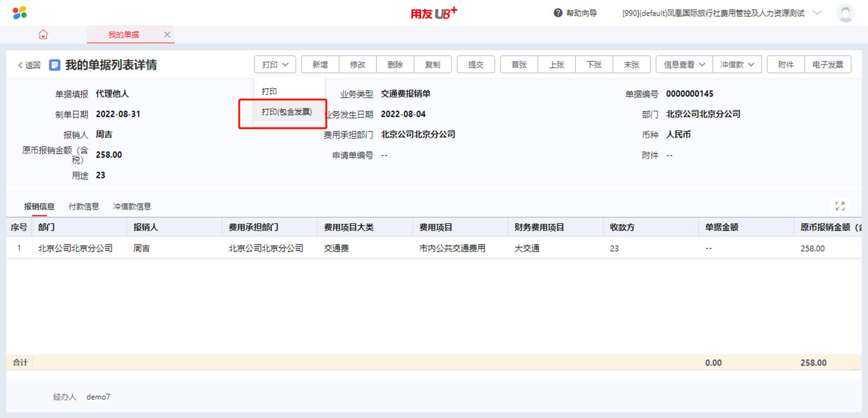Click the home icon tab
Viewport: 868px width, 418px height.
pos(43,35)
